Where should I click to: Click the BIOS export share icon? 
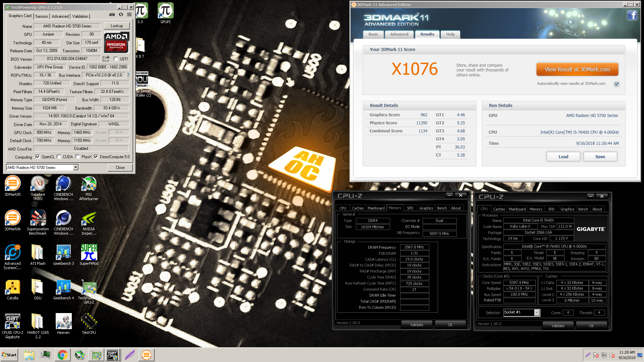[x=106, y=59]
